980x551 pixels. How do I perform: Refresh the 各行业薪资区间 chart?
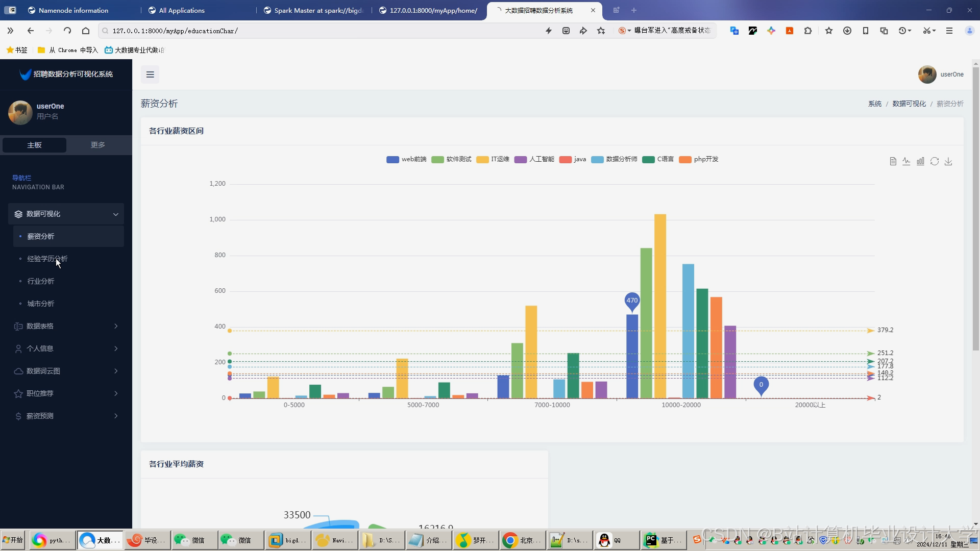935,161
